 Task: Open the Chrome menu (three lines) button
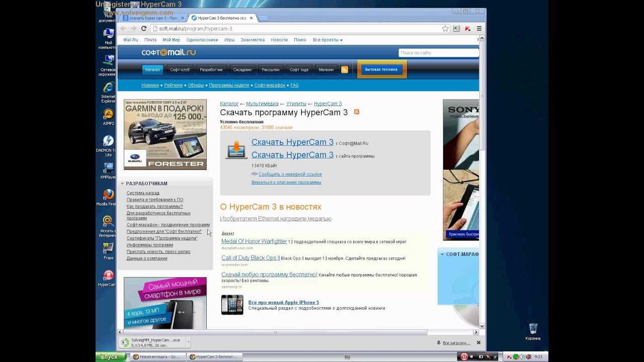[479, 29]
